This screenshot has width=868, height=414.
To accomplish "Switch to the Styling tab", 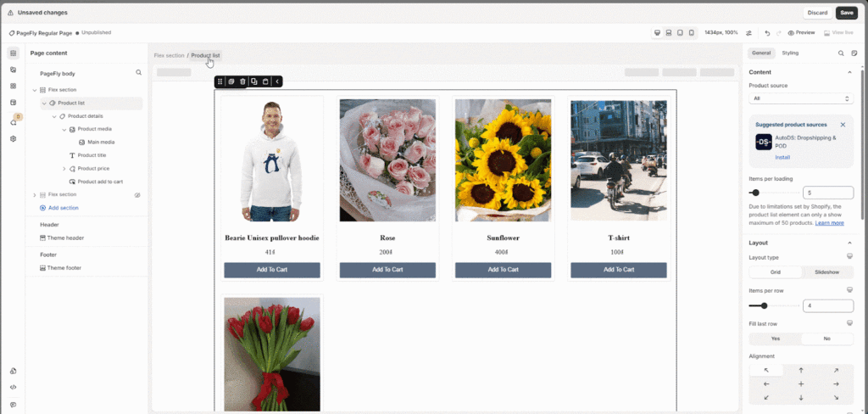I will 789,53.
